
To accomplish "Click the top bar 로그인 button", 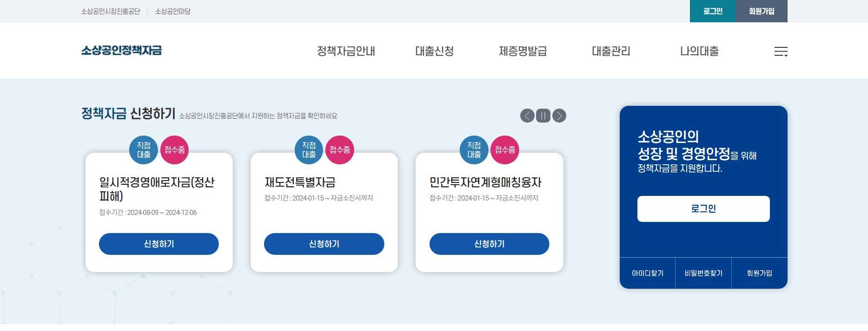I will click(713, 11).
